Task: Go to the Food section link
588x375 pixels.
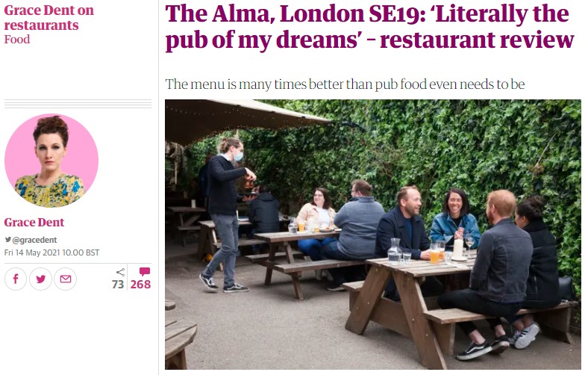Action: (x=17, y=40)
